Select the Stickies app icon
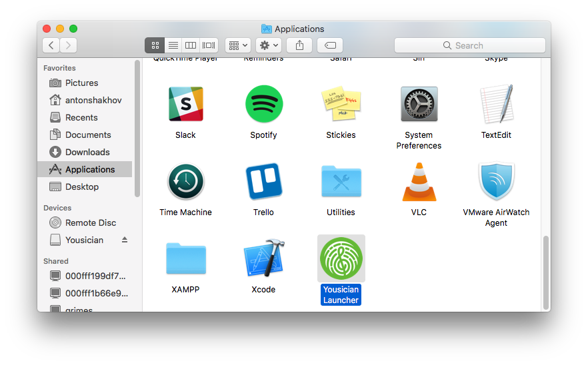This screenshot has width=588, height=365. (x=341, y=105)
